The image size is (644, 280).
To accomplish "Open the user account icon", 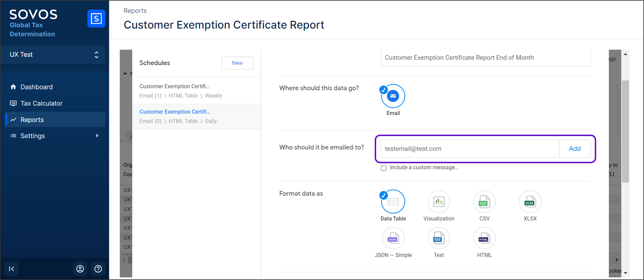I will (x=80, y=269).
